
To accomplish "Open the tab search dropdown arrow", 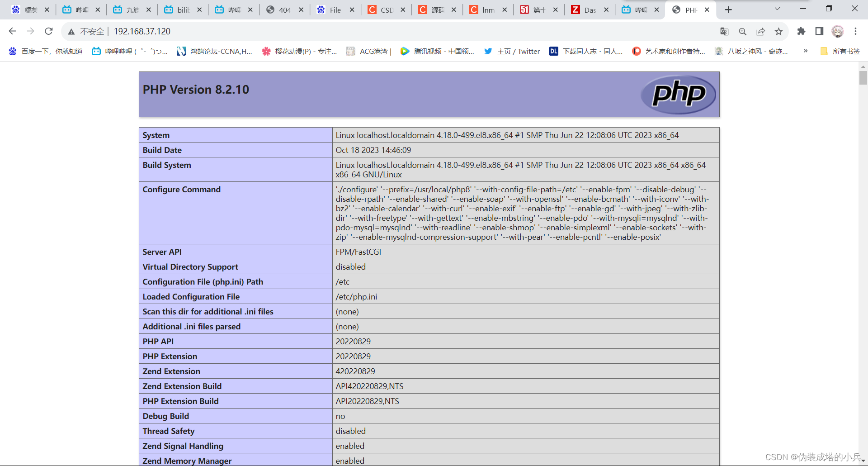I will click(x=777, y=9).
